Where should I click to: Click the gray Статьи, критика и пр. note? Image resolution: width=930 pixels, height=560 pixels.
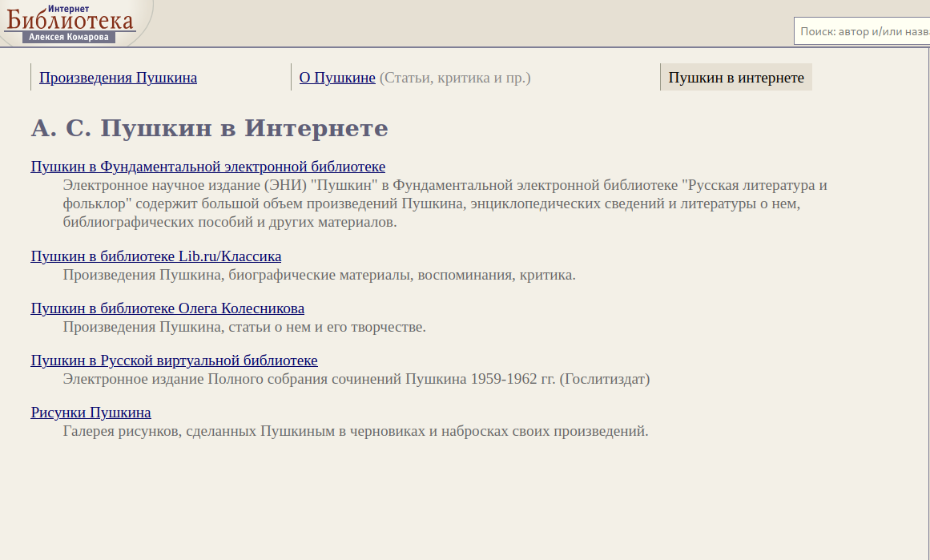tap(454, 78)
